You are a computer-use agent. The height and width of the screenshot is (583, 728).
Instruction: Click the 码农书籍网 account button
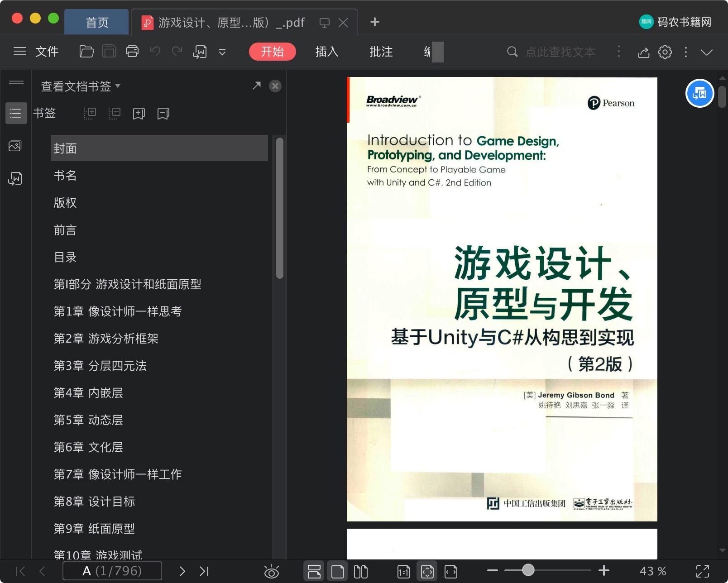click(x=675, y=22)
